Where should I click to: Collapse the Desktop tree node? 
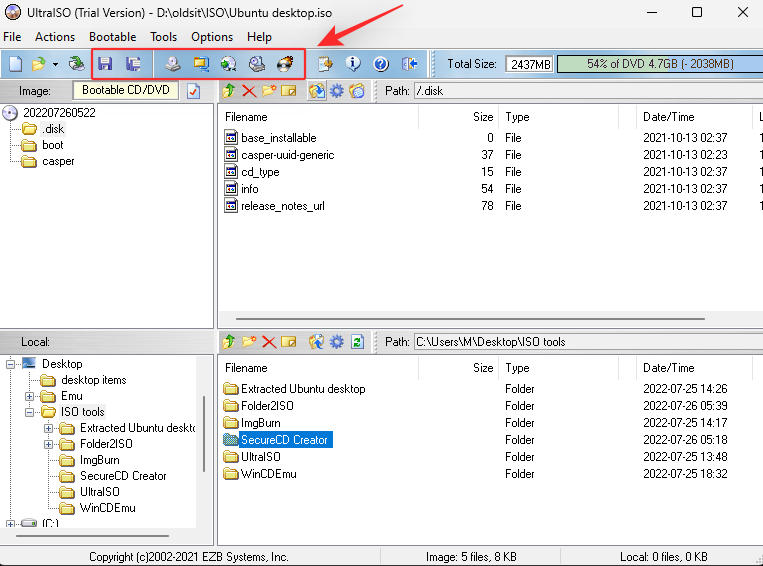[10, 364]
